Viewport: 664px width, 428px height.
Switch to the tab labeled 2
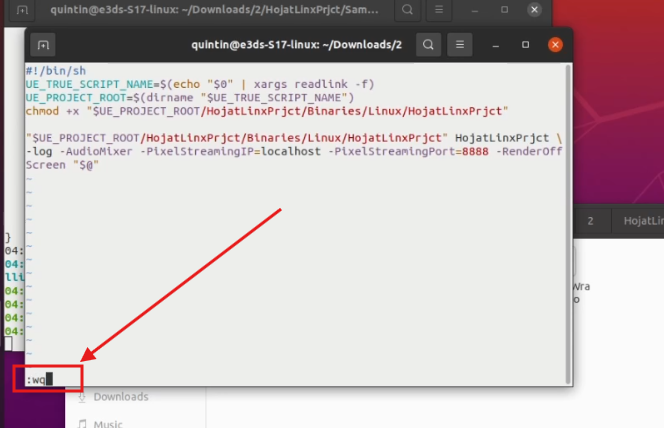[590, 220]
